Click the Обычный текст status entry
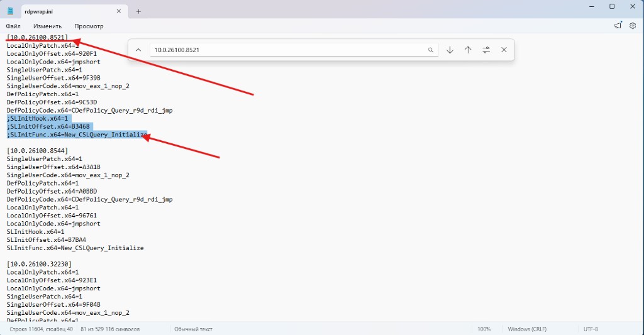 click(x=194, y=329)
